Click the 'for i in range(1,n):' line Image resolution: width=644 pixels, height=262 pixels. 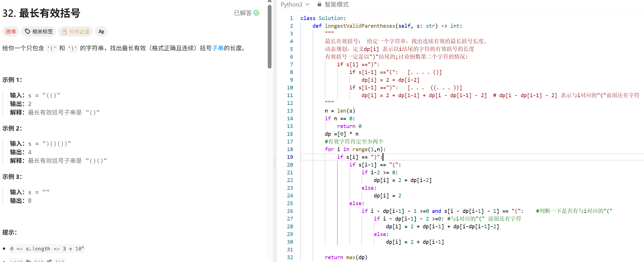(x=355, y=149)
